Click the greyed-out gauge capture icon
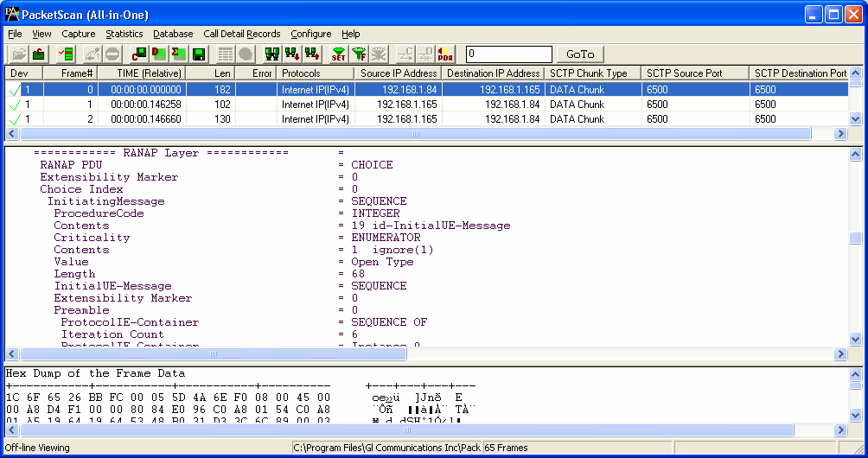Screen dimensions: 868x458 [92, 54]
